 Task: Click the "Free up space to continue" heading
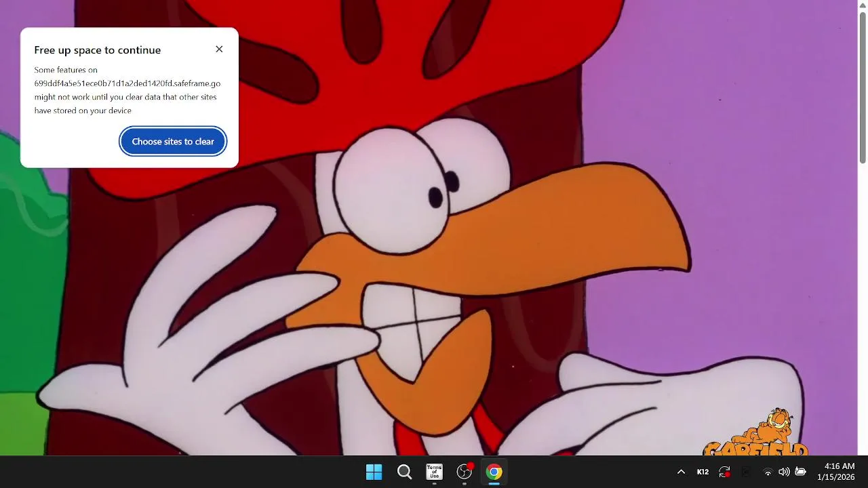coord(98,50)
